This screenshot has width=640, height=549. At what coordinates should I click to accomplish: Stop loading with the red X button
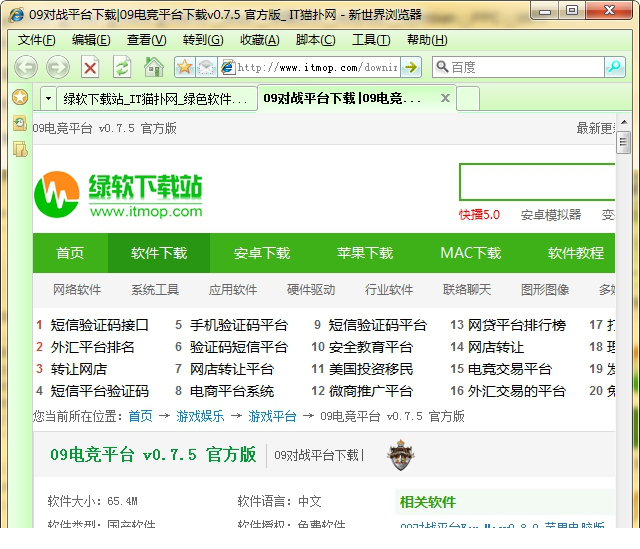tap(90, 67)
